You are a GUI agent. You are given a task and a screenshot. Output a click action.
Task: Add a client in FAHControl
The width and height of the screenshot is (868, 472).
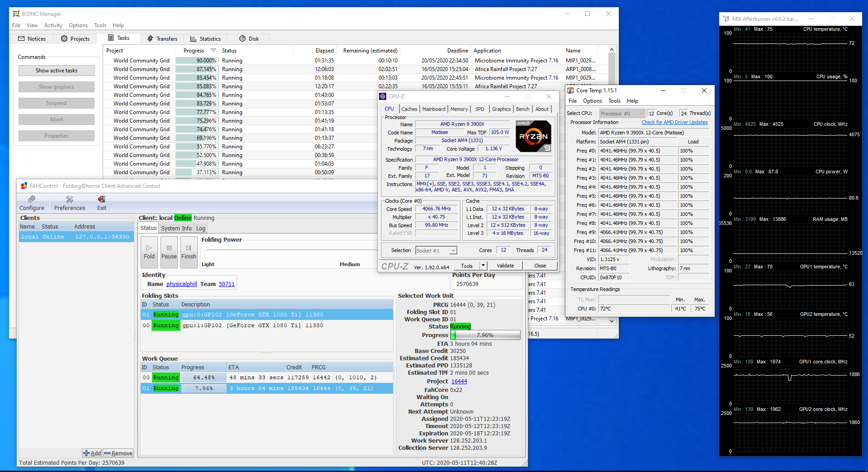click(x=92, y=453)
